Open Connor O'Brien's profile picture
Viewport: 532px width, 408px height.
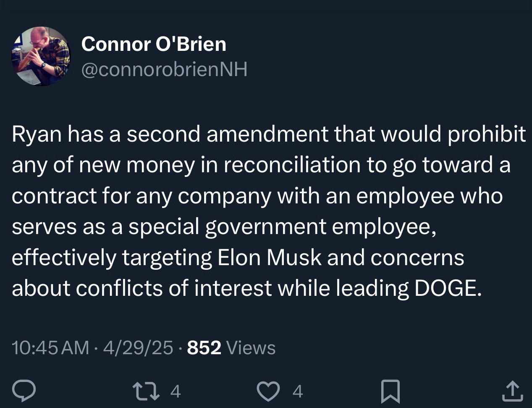[x=41, y=56]
